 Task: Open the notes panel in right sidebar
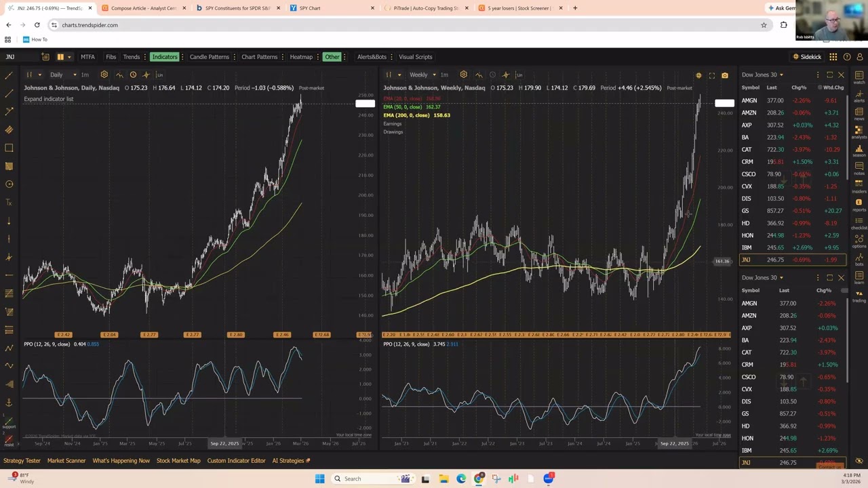(x=859, y=169)
